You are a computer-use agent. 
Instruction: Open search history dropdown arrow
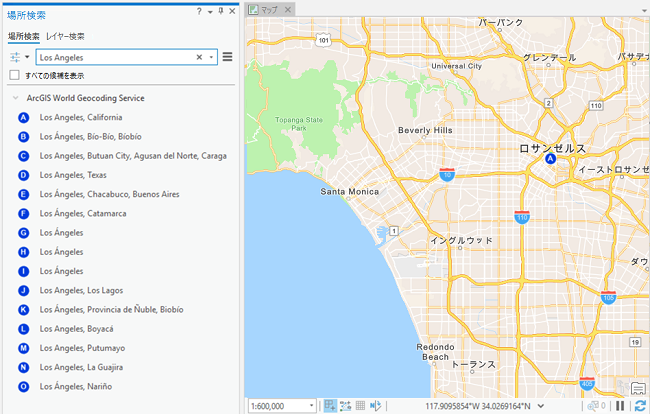coord(212,58)
